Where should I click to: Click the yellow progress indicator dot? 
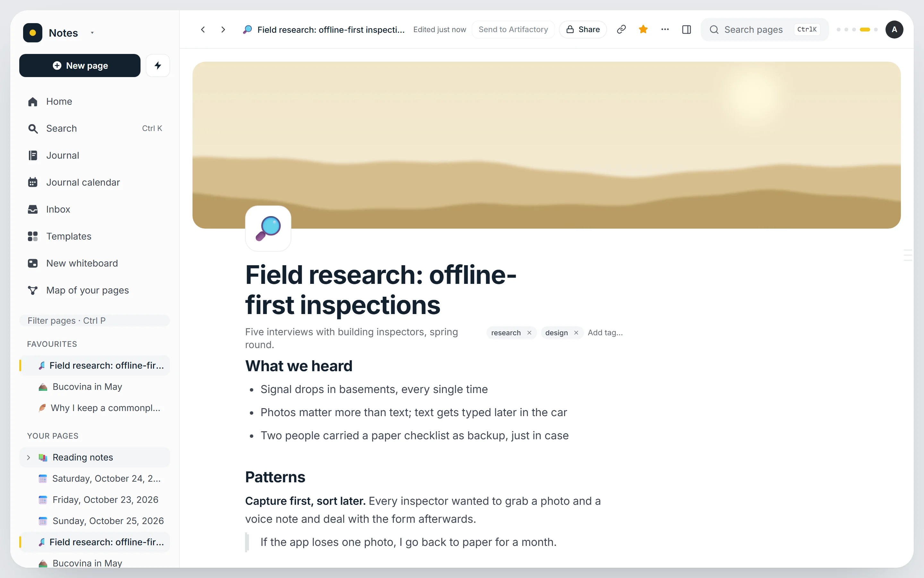point(865,30)
